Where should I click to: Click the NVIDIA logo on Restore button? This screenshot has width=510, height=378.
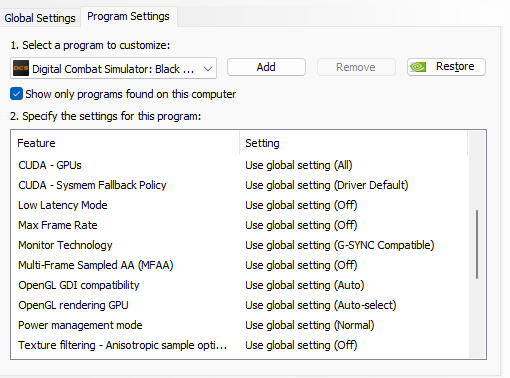[x=418, y=67]
